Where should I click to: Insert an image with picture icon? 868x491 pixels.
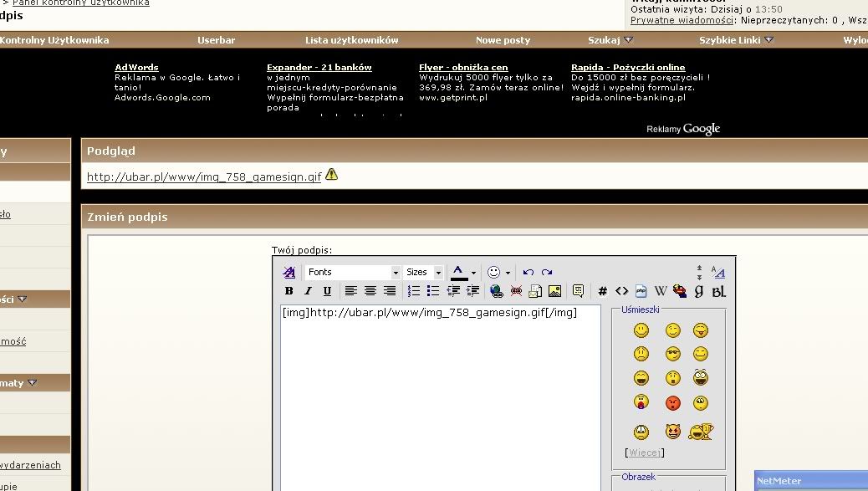click(x=554, y=290)
